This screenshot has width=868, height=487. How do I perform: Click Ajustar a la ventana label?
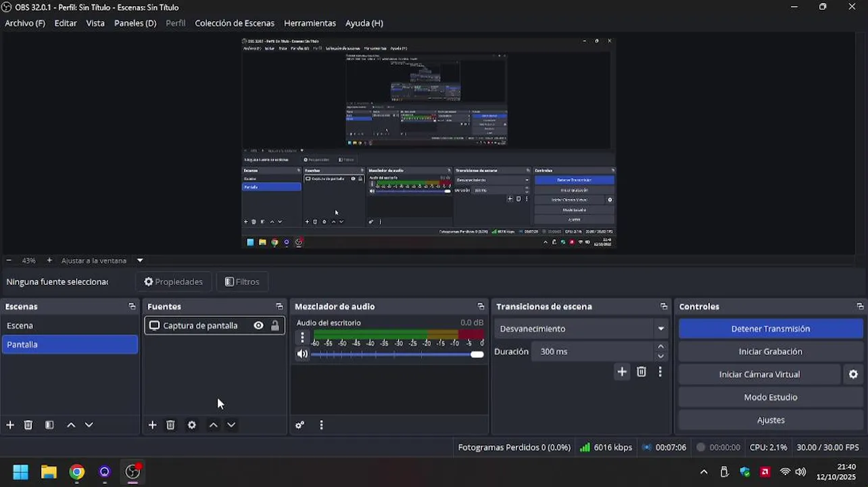94,260
